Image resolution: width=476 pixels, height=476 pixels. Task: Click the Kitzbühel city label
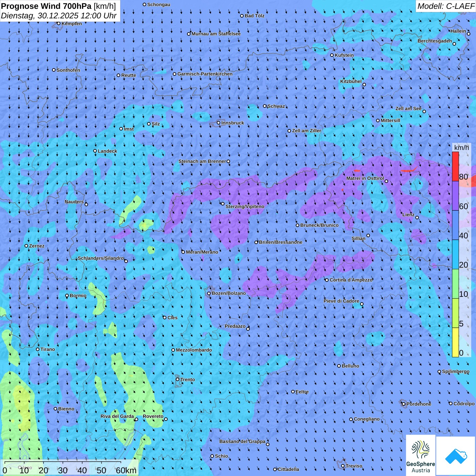[351, 81]
